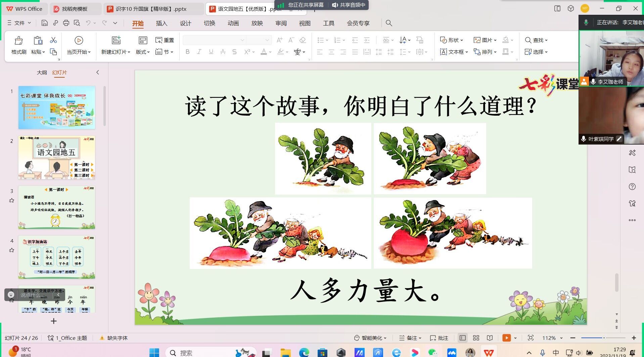The width and height of the screenshot is (644, 357).
Task: Switch to the 大纲 outline tab
Action: (x=42, y=72)
